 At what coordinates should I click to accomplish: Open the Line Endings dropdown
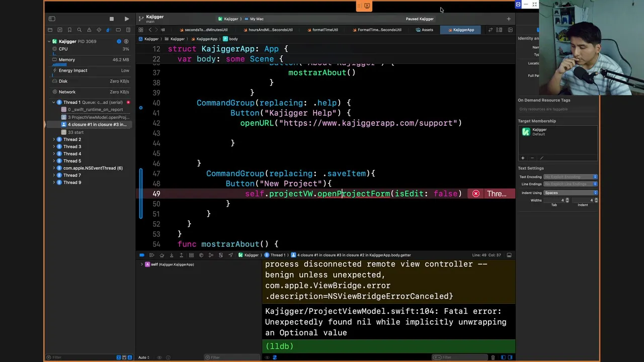[570, 184]
